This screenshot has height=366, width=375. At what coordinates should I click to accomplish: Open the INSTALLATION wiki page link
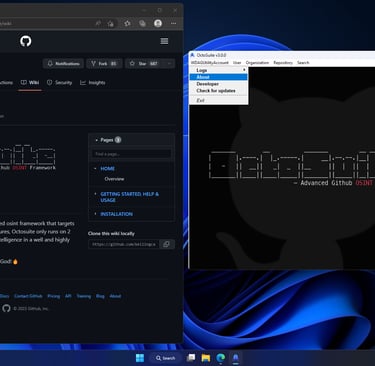pos(116,214)
